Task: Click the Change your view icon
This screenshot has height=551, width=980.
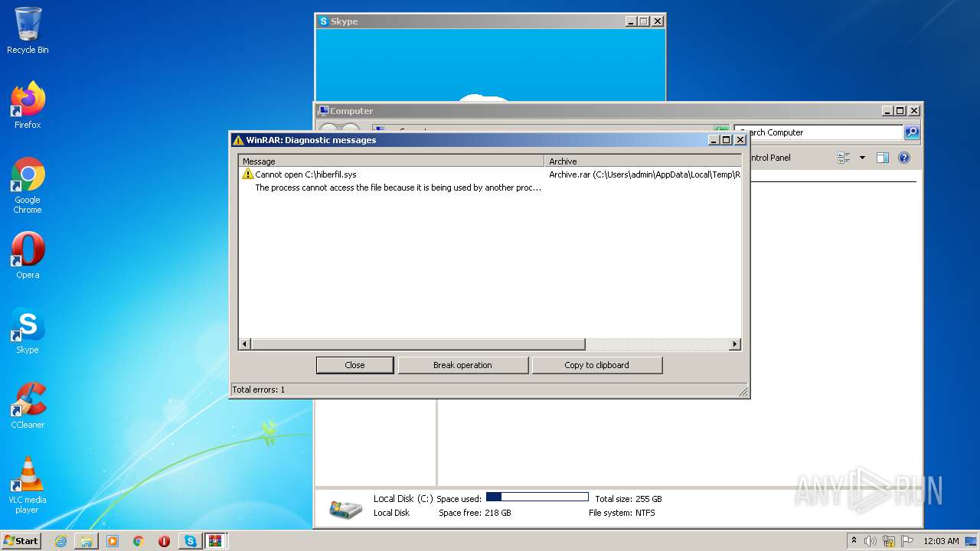Action: (x=844, y=158)
